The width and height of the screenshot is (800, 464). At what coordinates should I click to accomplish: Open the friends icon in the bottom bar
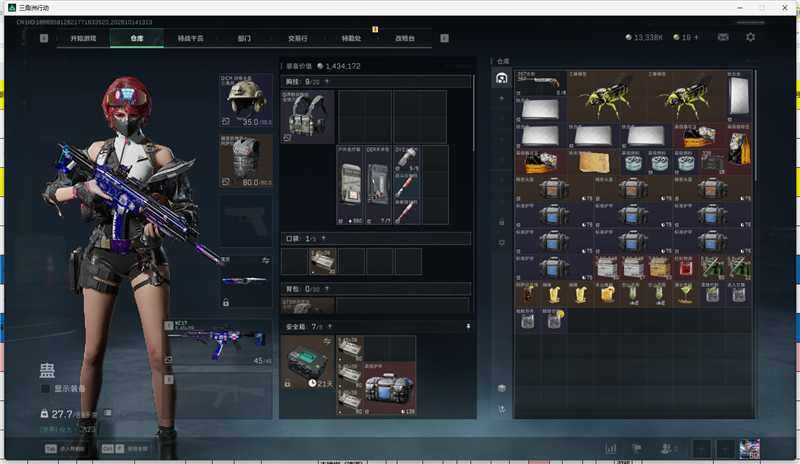666,449
